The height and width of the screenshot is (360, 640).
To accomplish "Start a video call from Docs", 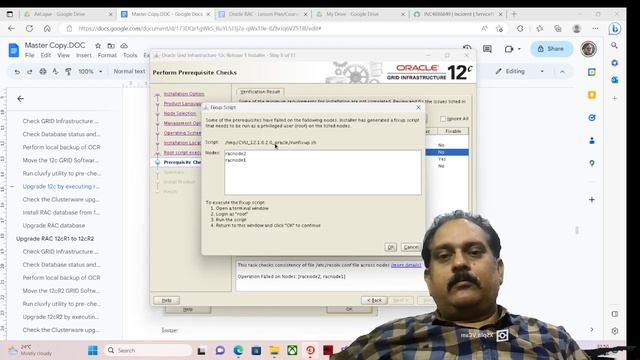I will (x=509, y=49).
